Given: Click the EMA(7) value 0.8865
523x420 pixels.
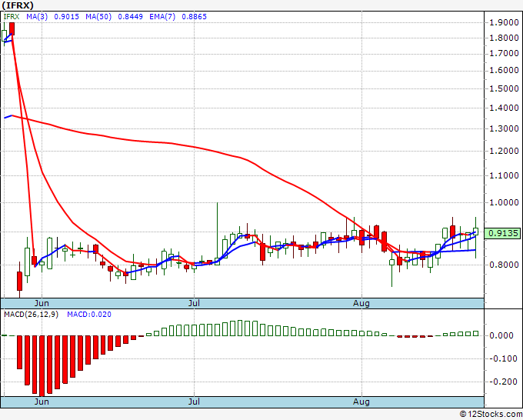Looking at the screenshot, I should tap(194, 17).
